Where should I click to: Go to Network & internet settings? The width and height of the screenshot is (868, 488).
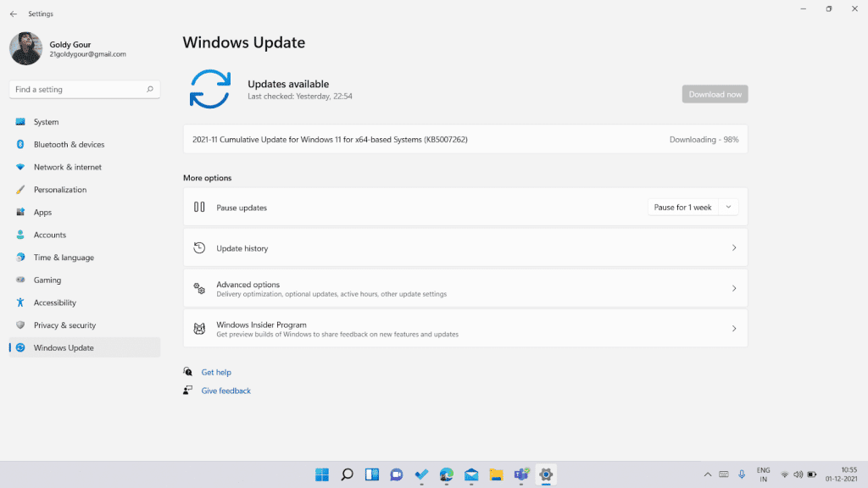click(x=85, y=167)
